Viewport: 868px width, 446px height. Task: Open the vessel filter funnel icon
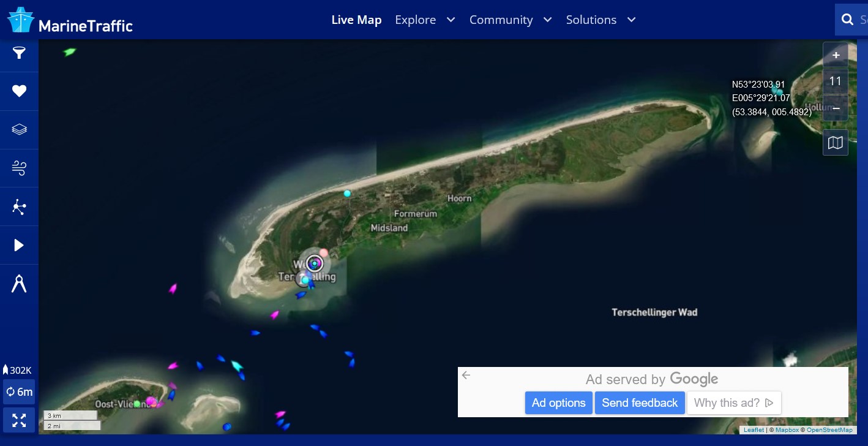coord(19,53)
